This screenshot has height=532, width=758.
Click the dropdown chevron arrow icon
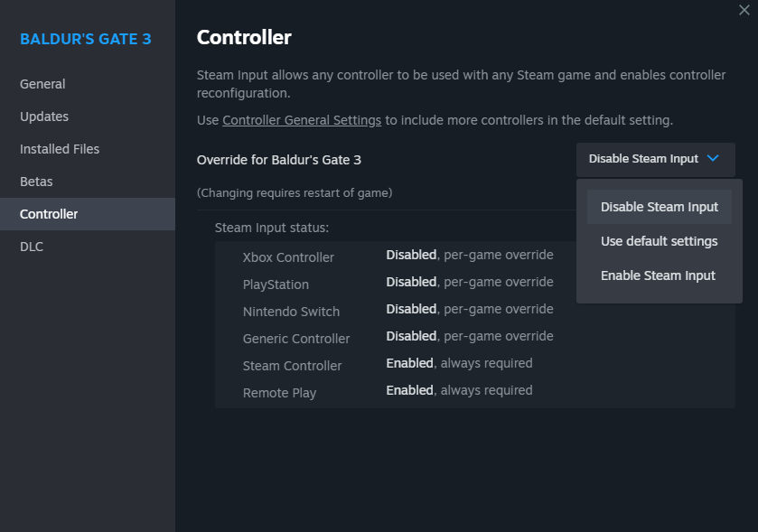click(713, 158)
